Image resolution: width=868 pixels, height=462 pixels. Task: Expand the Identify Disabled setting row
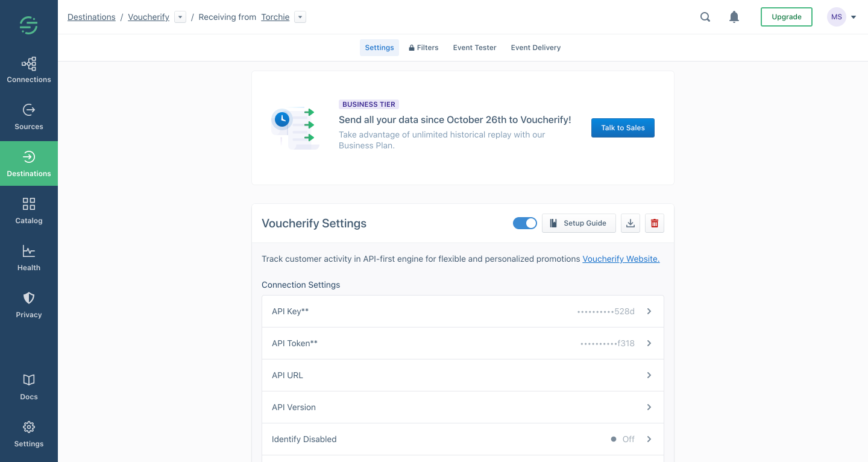(463, 439)
